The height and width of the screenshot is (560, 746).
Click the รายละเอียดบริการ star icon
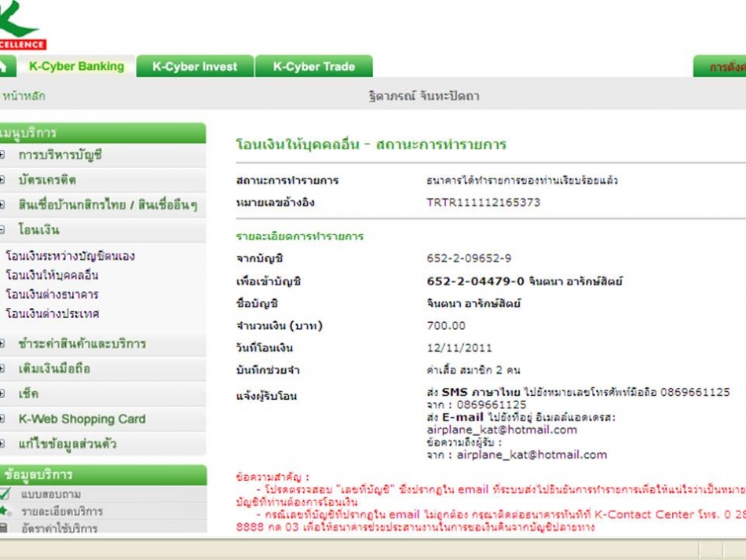tap(5, 511)
